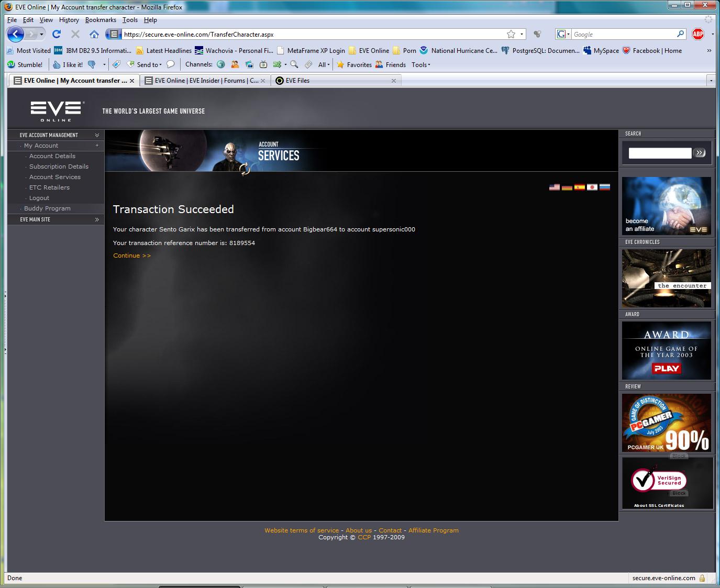Switch language with the German flag
This screenshot has height=588, width=720.
click(x=567, y=187)
